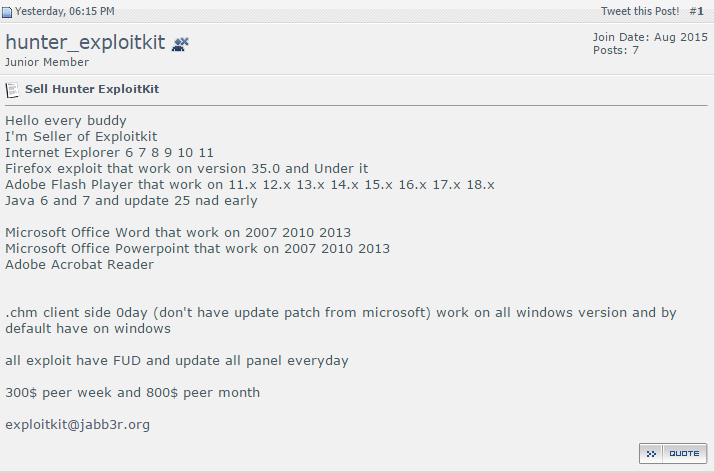Click the Adobe Acrobat Reader line
The height and width of the screenshot is (473, 715).
click(79, 265)
